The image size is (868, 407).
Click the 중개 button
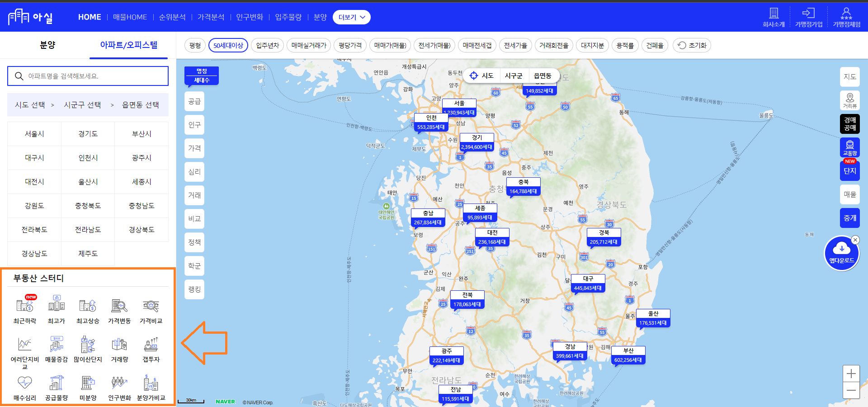coord(850,218)
